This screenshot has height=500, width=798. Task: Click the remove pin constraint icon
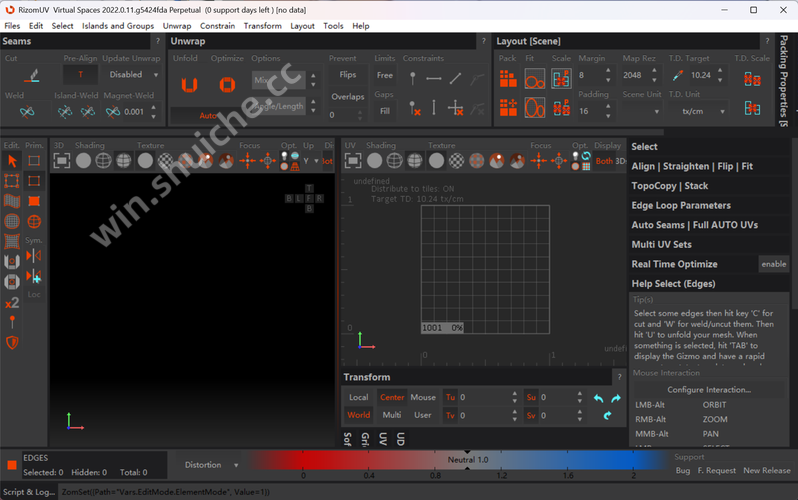coord(414,108)
